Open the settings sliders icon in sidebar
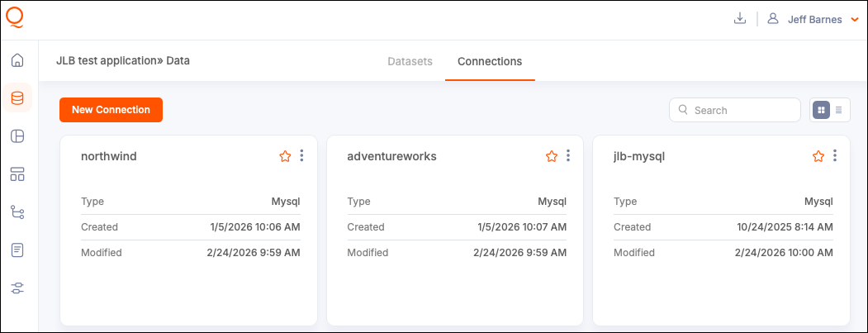868x333 pixels. 17,288
